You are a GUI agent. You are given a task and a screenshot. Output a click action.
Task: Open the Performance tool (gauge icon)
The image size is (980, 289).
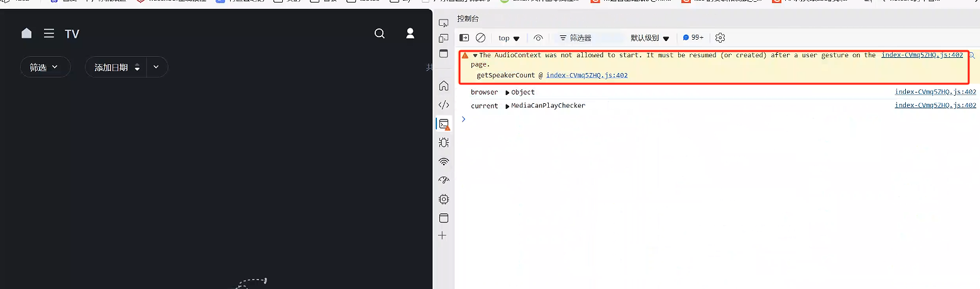pyautogui.click(x=444, y=180)
